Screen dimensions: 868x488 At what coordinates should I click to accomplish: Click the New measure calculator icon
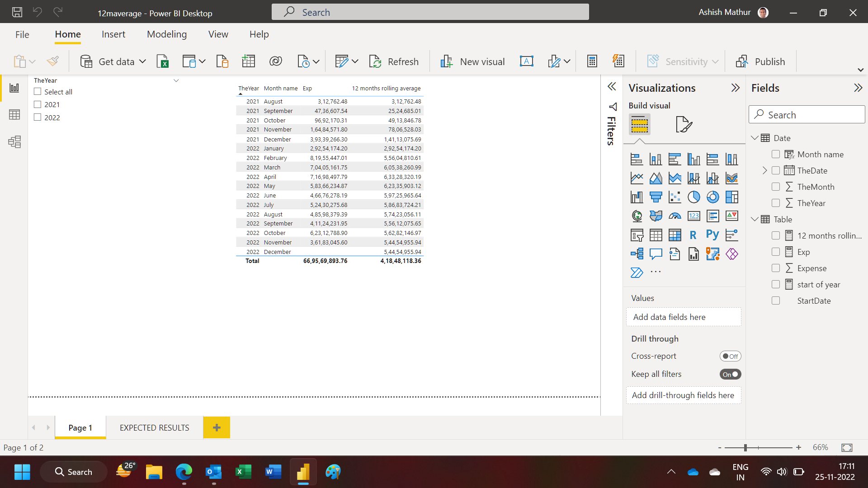click(592, 61)
